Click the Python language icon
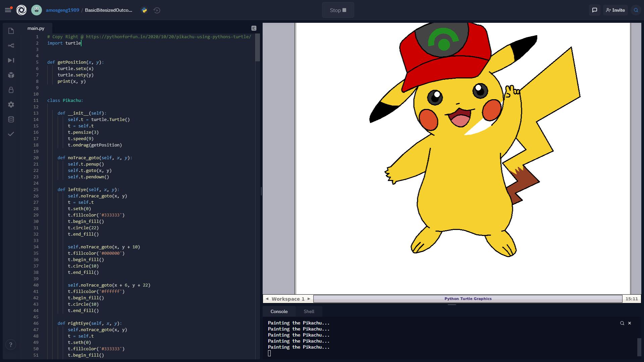The width and height of the screenshot is (644, 362). click(x=144, y=10)
